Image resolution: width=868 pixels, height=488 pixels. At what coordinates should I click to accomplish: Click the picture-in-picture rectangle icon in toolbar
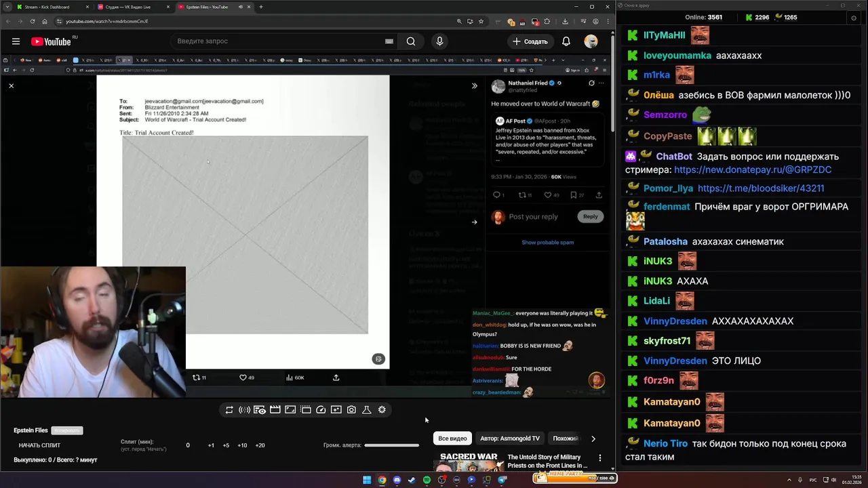point(290,410)
